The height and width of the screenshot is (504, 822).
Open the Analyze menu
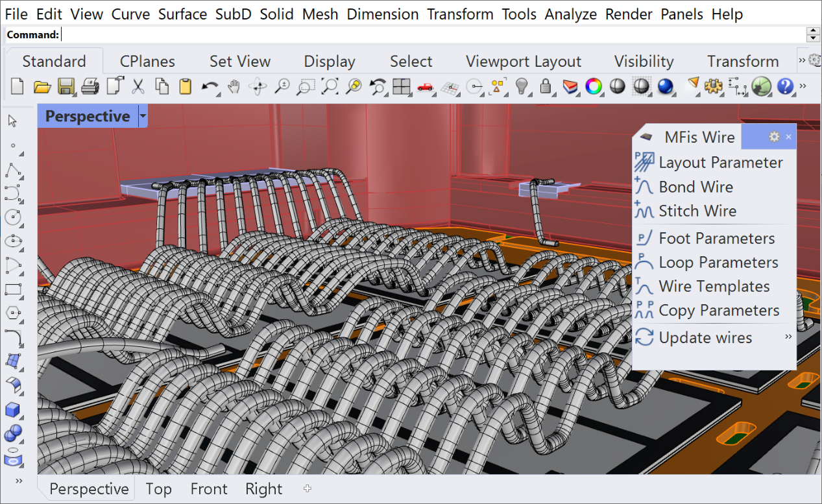click(x=570, y=14)
